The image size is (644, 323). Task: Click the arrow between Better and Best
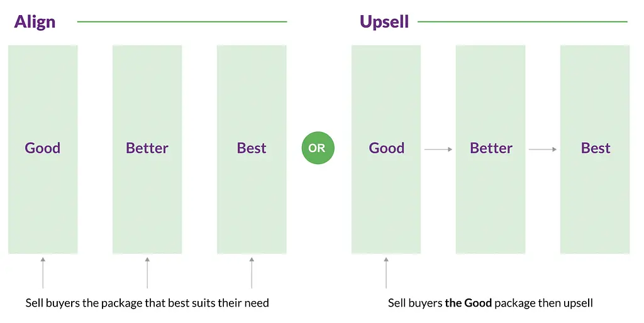point(543,150)
